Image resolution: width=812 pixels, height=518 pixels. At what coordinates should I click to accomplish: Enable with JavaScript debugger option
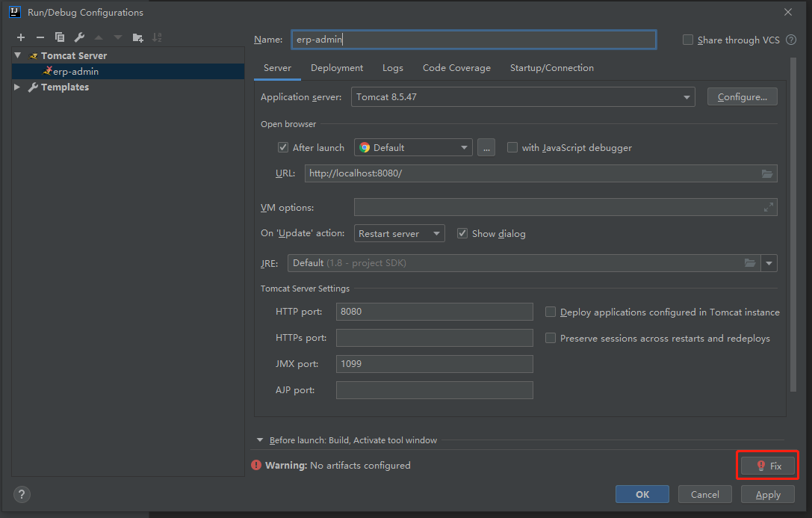click(x=512, y=148)
